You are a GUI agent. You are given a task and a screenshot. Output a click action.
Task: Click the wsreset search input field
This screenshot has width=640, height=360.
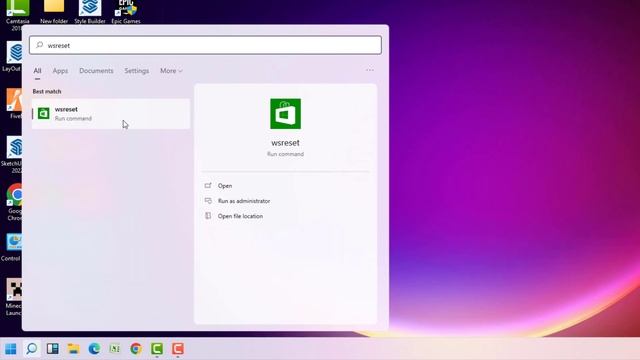(205, 45)
